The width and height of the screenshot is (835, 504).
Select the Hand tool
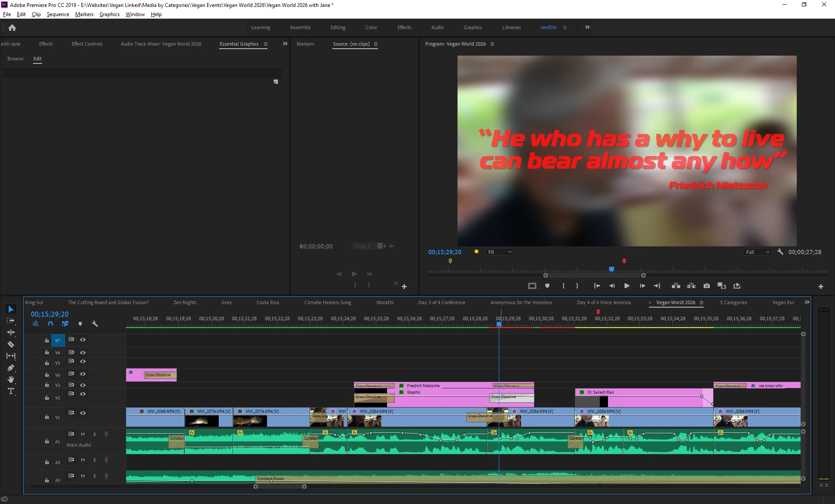click(11, 379)
